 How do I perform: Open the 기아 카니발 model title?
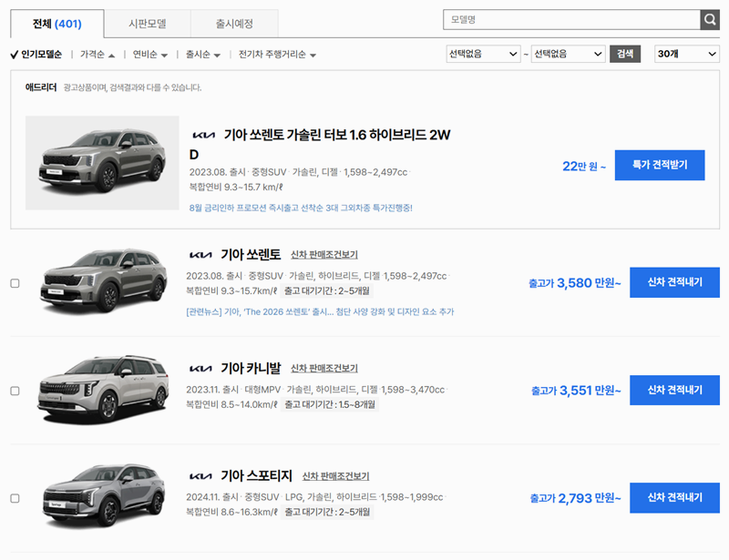(251, 369)
